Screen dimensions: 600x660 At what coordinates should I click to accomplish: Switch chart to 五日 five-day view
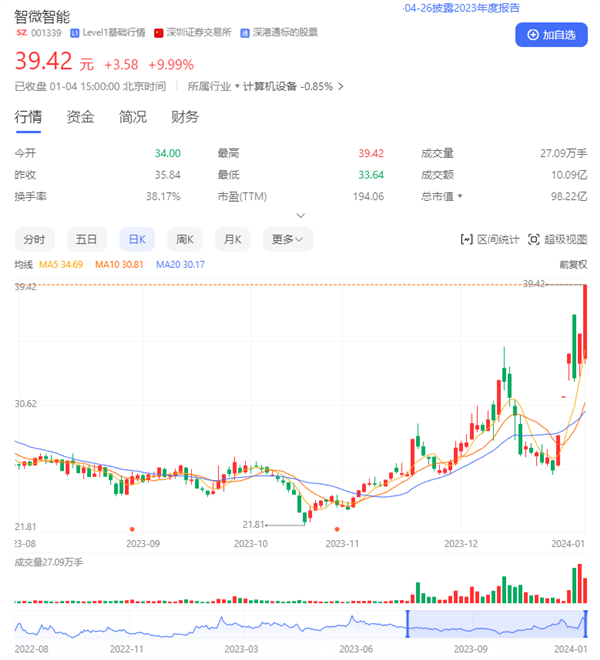point(87,239)
